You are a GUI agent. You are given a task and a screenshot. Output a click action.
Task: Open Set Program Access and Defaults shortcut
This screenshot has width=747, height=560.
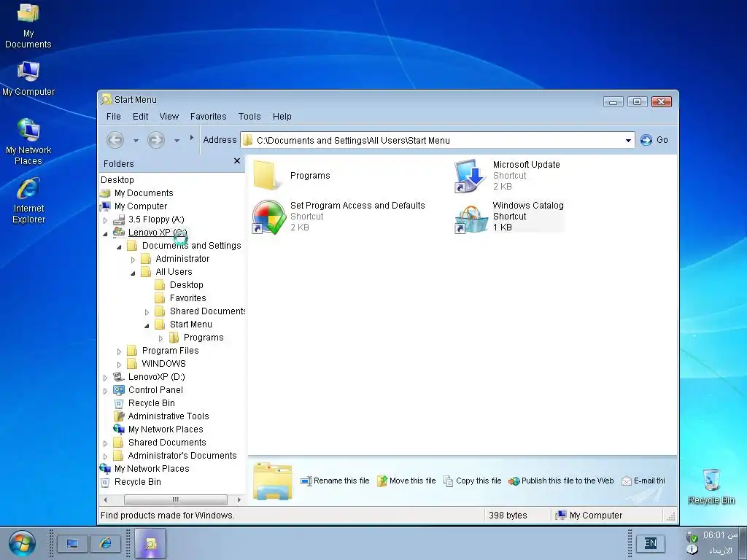coord(269,217)
